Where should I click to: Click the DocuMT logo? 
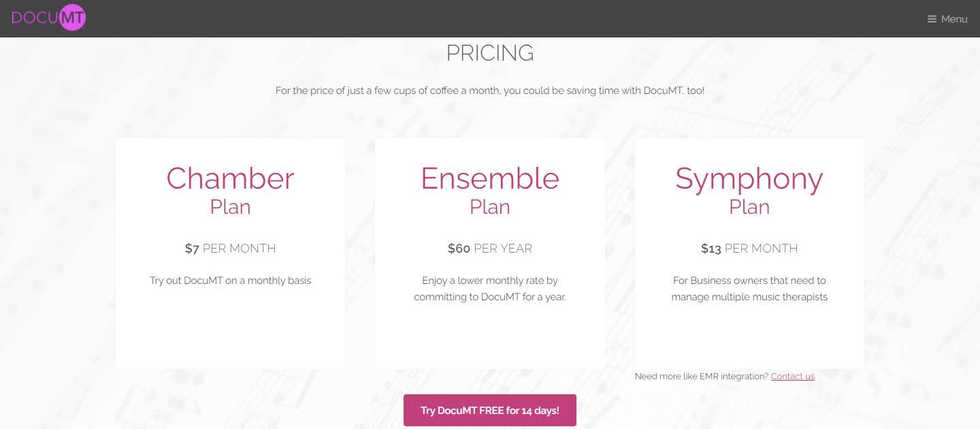pos(49,18)
